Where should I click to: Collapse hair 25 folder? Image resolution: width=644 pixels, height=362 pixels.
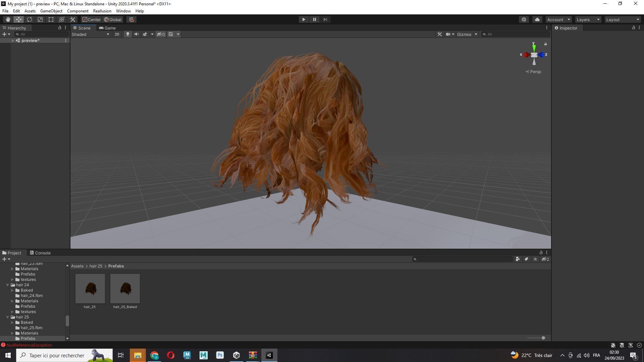[x=8, y=317]
